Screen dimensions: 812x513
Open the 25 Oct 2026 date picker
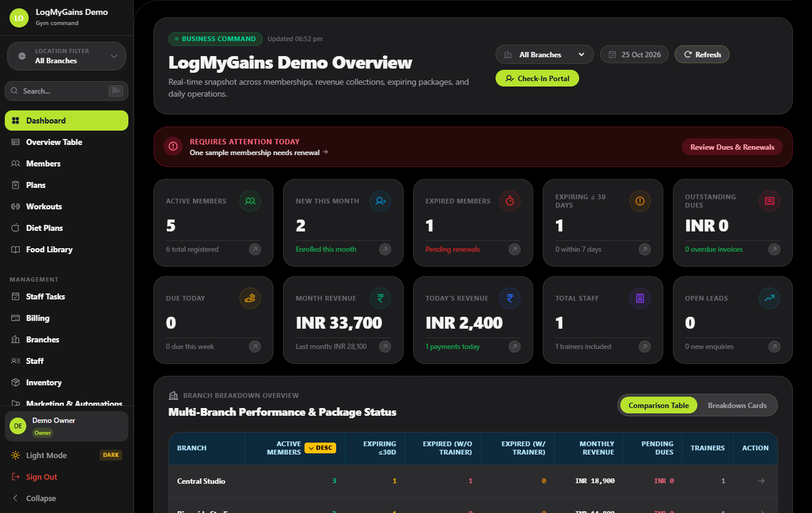[x=635, y=54]
